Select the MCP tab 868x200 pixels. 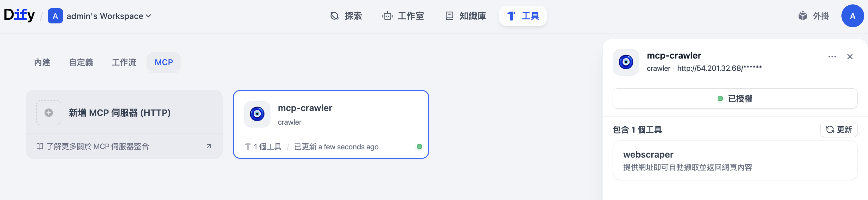tap(164, 62)
